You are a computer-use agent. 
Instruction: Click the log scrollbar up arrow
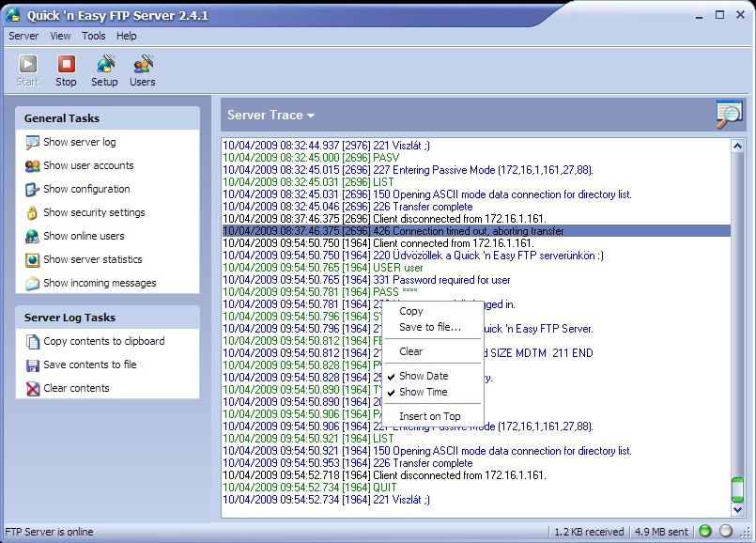point(737,146)
